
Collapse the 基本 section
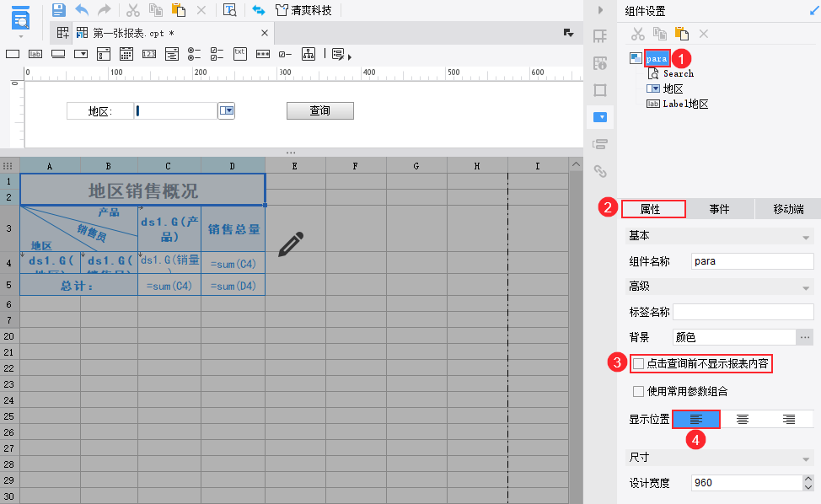(x=806, y=238)
